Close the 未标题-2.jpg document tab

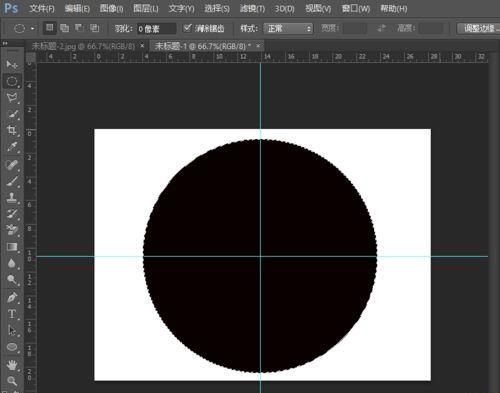(x=142, y=46)
